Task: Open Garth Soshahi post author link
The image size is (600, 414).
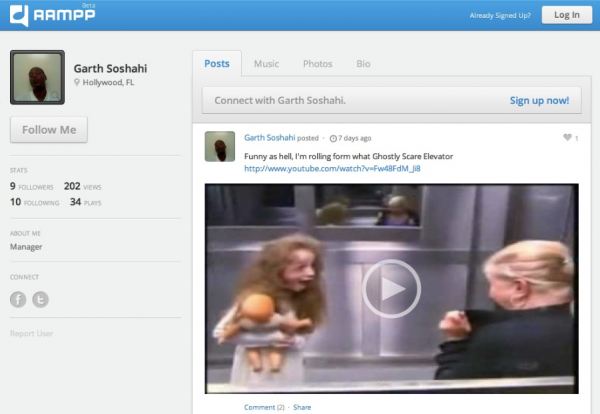Action: click(270, 138)
